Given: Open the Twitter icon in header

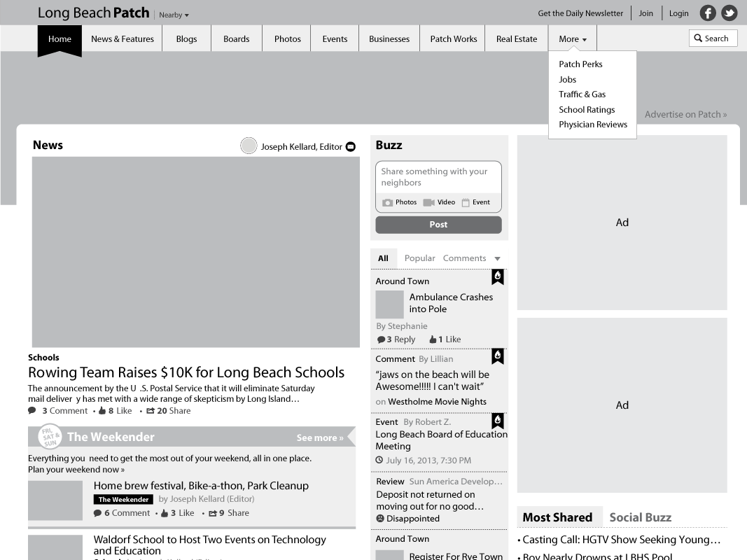Looking at the screenshot, I should click(729, 13).
